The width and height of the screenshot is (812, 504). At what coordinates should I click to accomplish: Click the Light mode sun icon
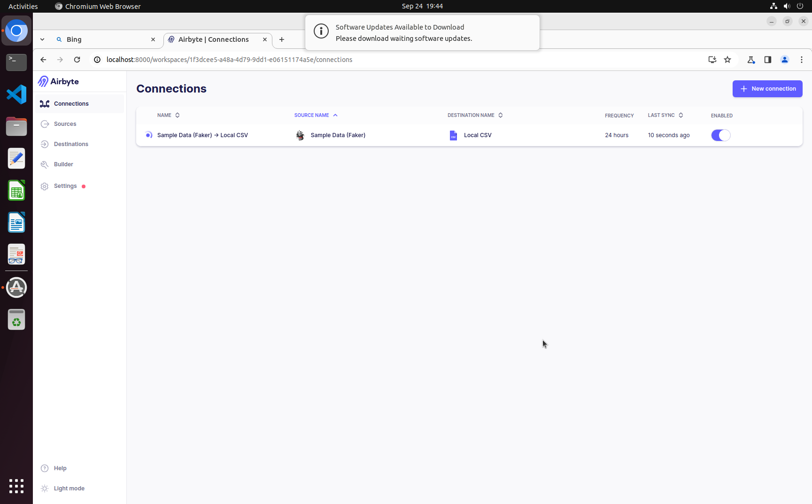pyautogui.click(x=45, y=488)
